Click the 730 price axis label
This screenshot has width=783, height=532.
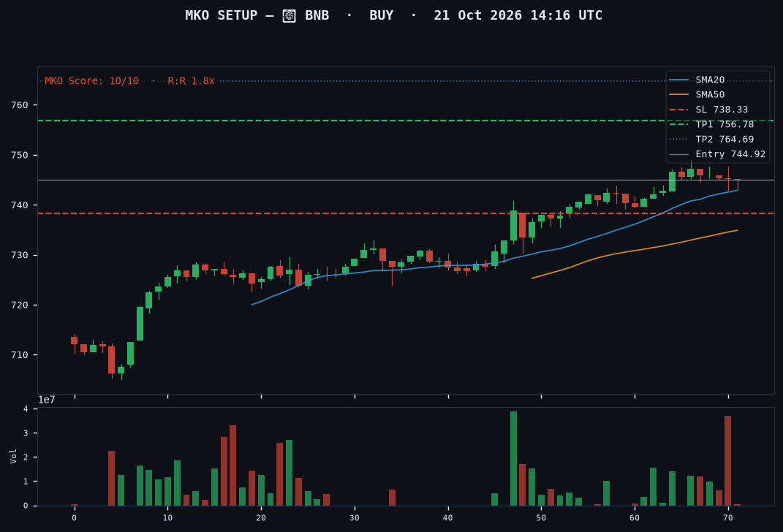[20, 255]
